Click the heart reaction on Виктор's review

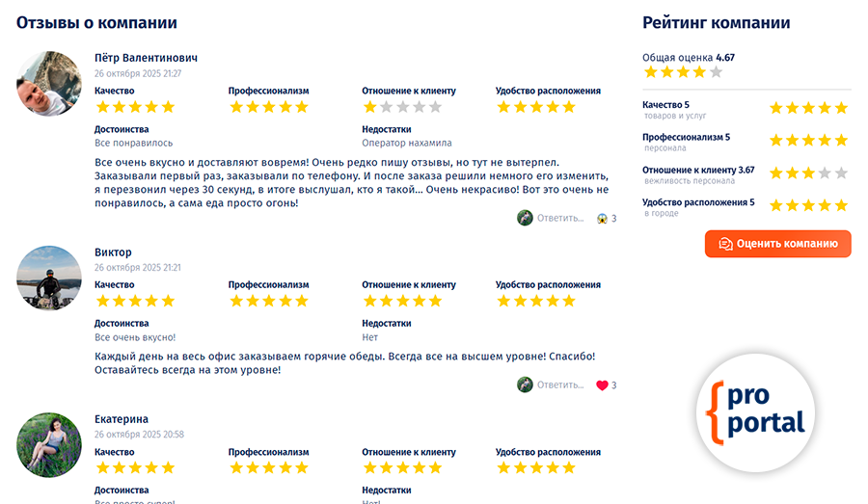coord(603,385)
